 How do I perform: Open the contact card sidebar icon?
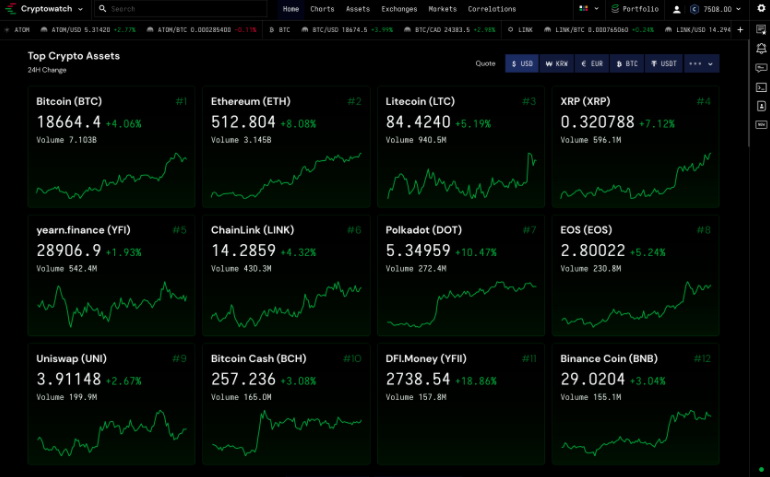[x=761, y=106]
